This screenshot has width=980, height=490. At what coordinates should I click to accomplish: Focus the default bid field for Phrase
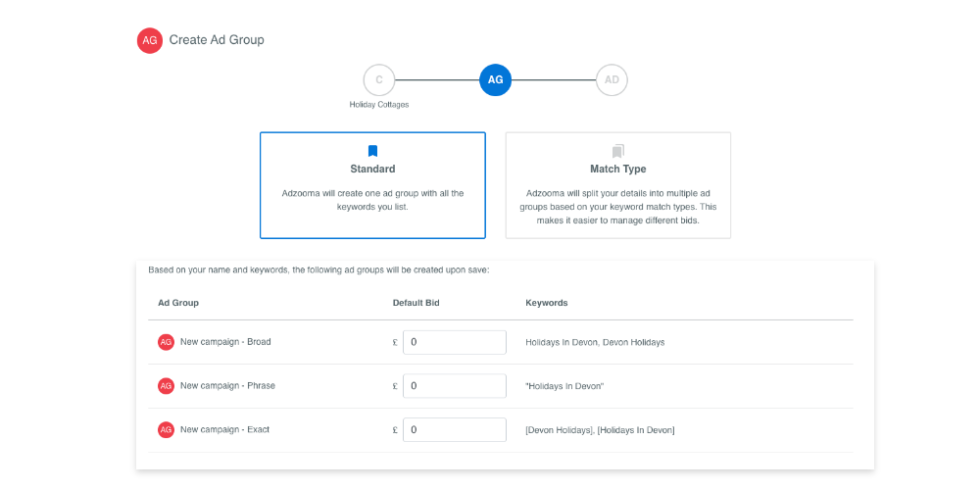(455, 386)
